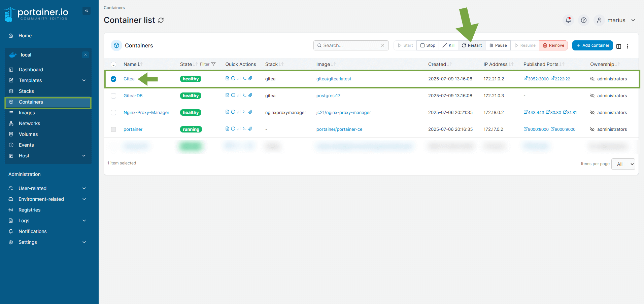The image size is (644, 304).
Task: Open exec console quick action for Gitea
Action: 244,78
